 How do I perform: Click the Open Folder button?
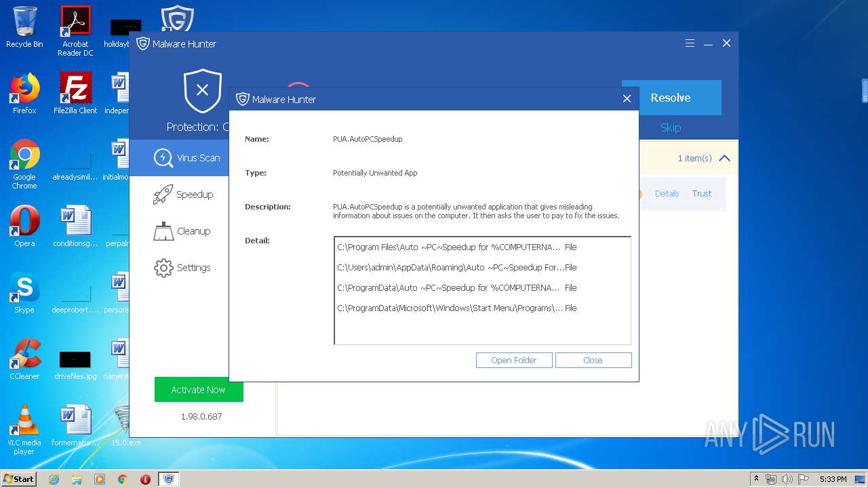pos(514,360)
